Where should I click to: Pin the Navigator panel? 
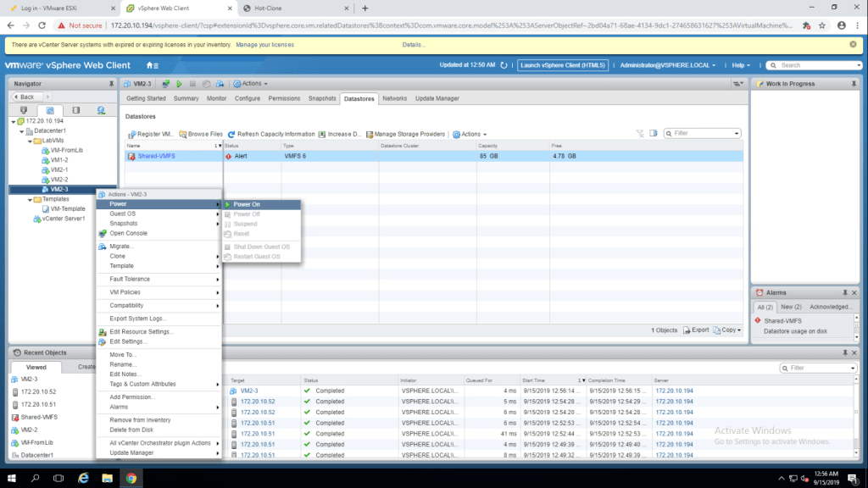pyautogui.click(x=111, y=84)
